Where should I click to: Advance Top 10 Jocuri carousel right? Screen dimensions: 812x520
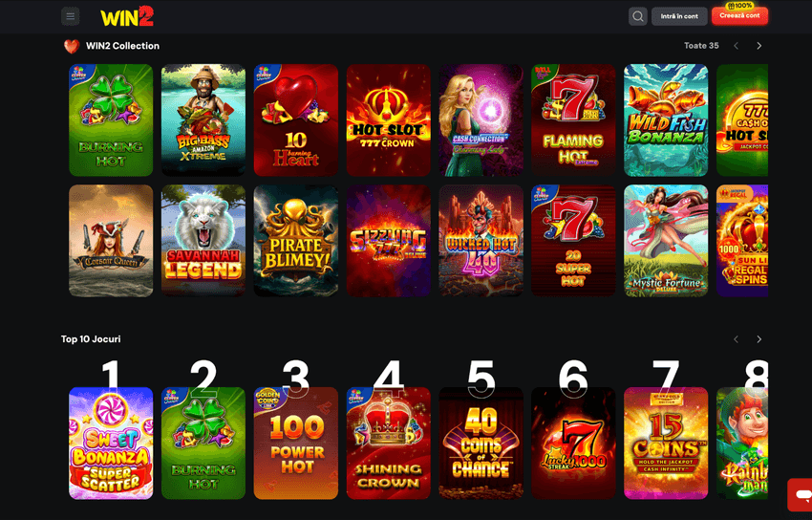[x=759, y=339]
